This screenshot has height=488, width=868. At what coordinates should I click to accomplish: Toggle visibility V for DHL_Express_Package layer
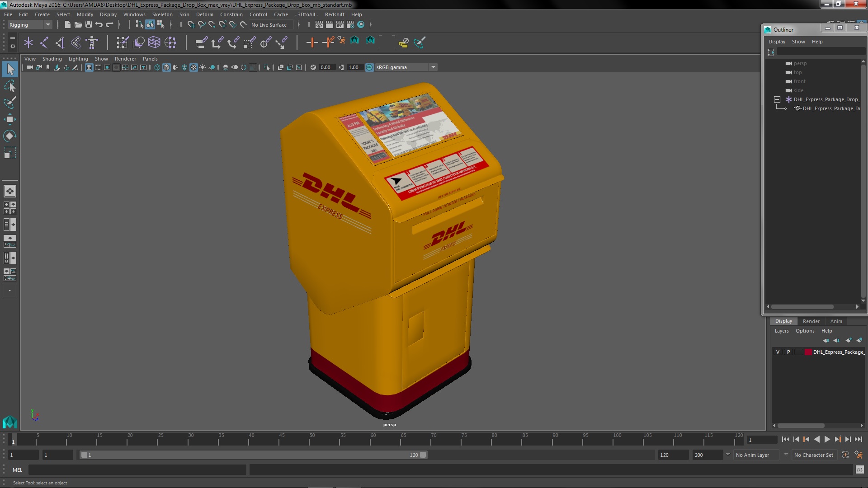point(778,352)
